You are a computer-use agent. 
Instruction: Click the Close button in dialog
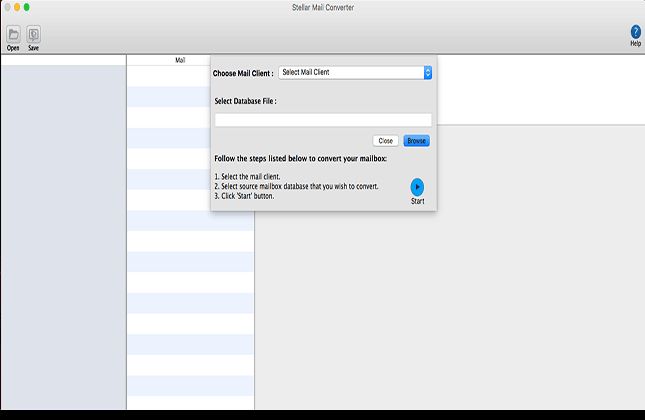385,141
